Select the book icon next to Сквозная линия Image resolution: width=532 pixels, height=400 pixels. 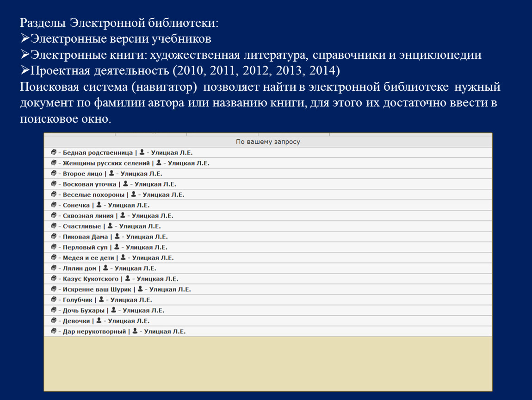tap(54, 216)
